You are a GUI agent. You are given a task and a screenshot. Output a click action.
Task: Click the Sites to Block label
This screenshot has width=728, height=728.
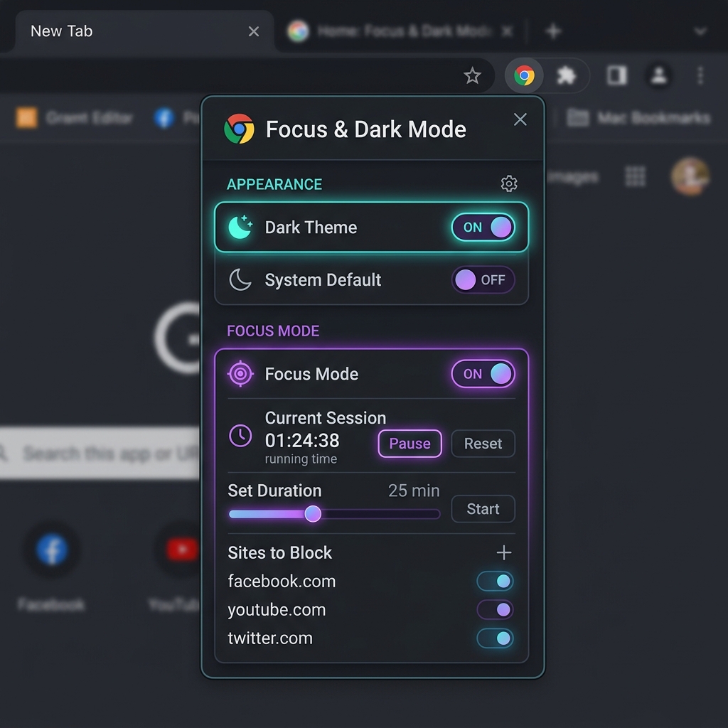click(x=280, y=552)
